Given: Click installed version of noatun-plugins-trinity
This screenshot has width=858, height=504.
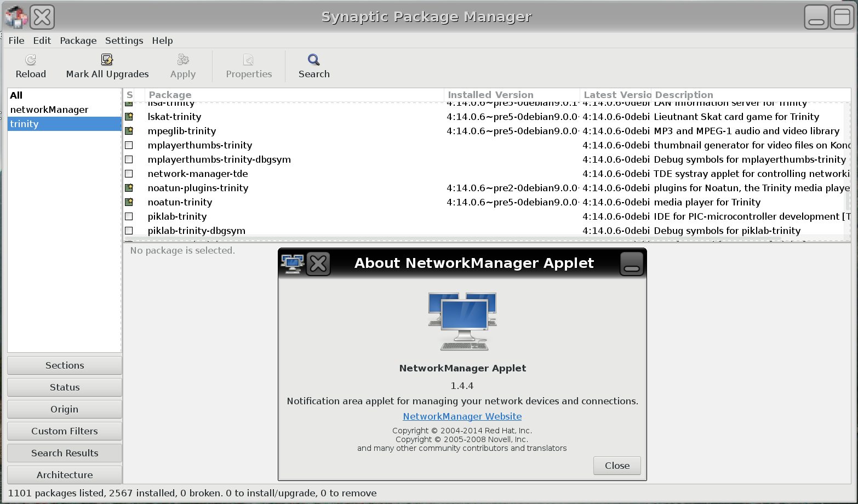Looking at the screenshot, I should pos(512,188).
